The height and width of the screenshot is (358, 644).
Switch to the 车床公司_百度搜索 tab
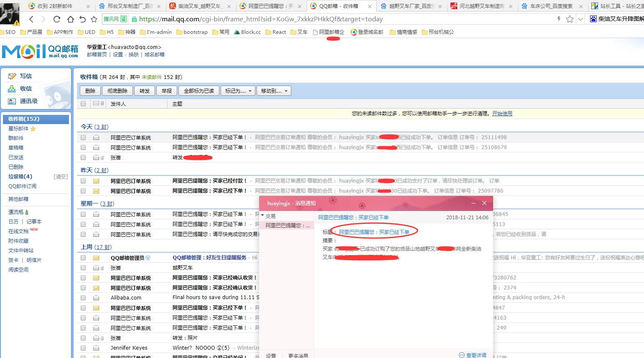click(x=552, y=6)
